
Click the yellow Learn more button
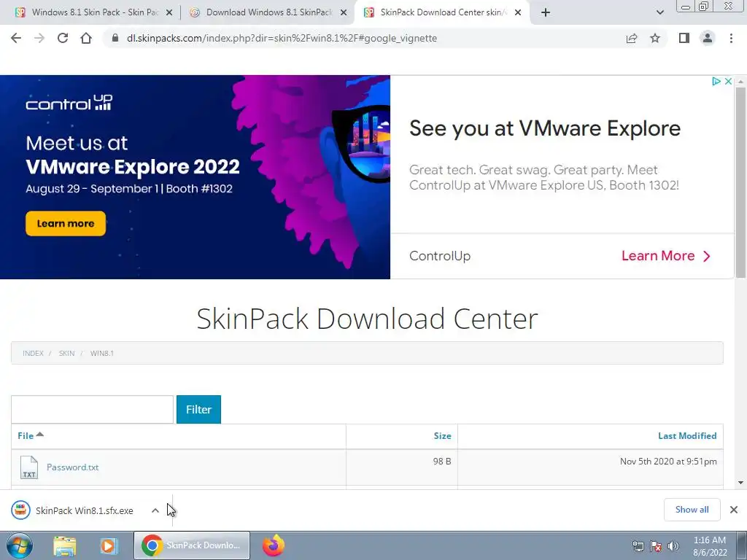click(66, 223)
